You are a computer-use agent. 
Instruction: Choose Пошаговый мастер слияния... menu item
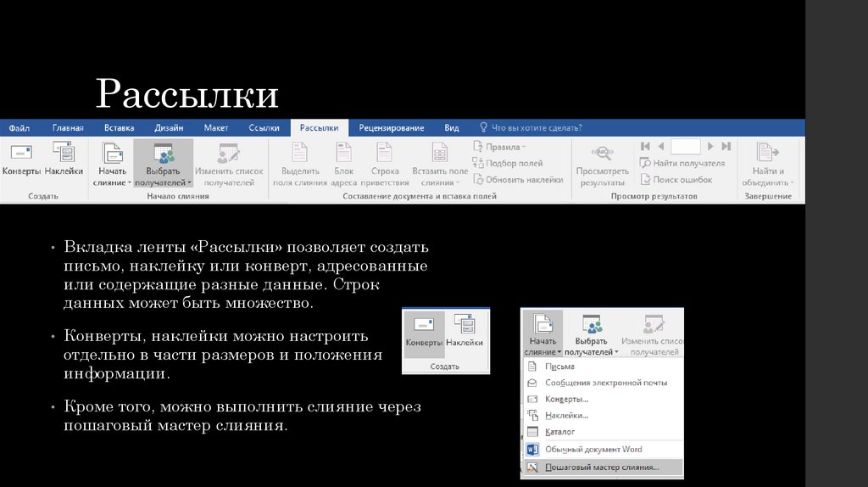pyautogui.click(x=603, y=467)
